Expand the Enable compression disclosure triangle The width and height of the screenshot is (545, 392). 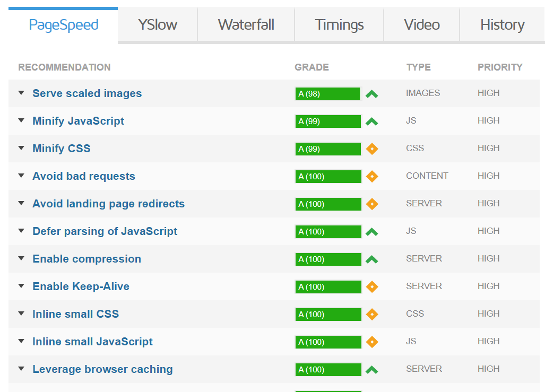pos(21,258)
